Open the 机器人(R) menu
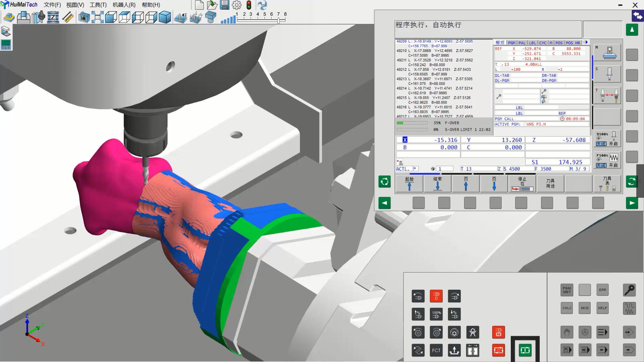The height and width of the screenshot is (362, 644). tap(124, 5)
